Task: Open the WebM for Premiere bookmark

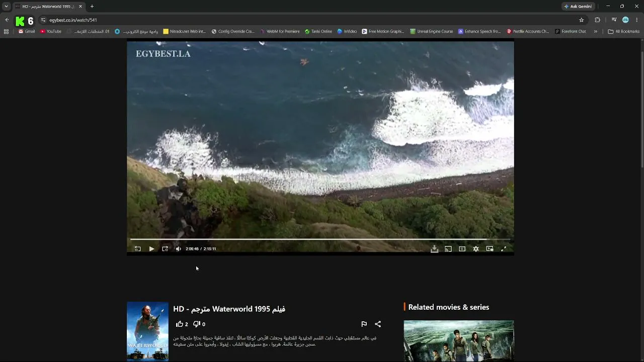Action: click(280, 31)
